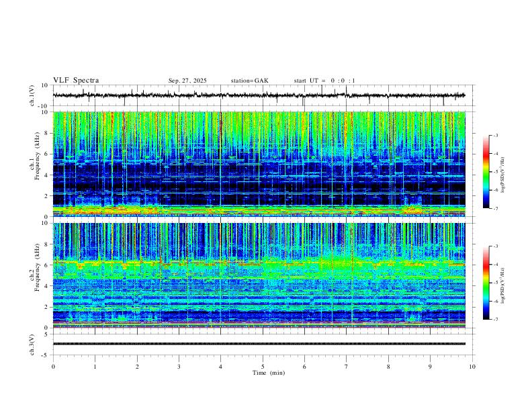Click the ch.2 color bar 'log(PSD)' unit label
Viewport: 532px width, 411px height.
pyautogui.click(x=502, y=285)
